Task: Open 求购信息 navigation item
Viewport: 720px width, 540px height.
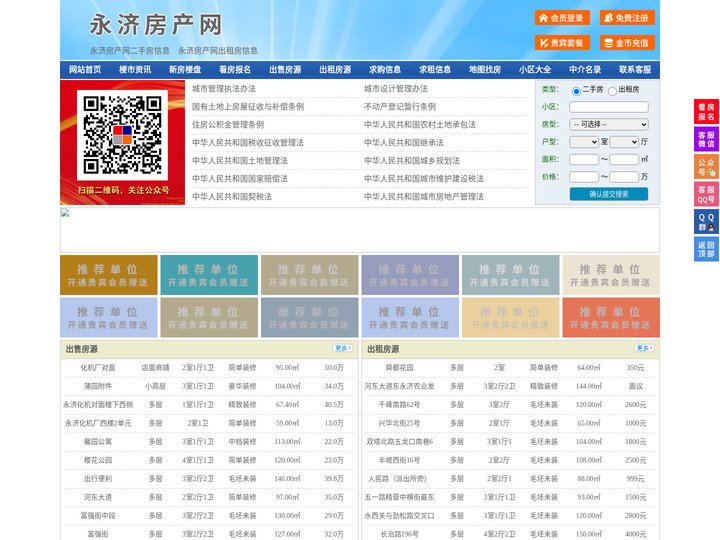Action: 385,70
